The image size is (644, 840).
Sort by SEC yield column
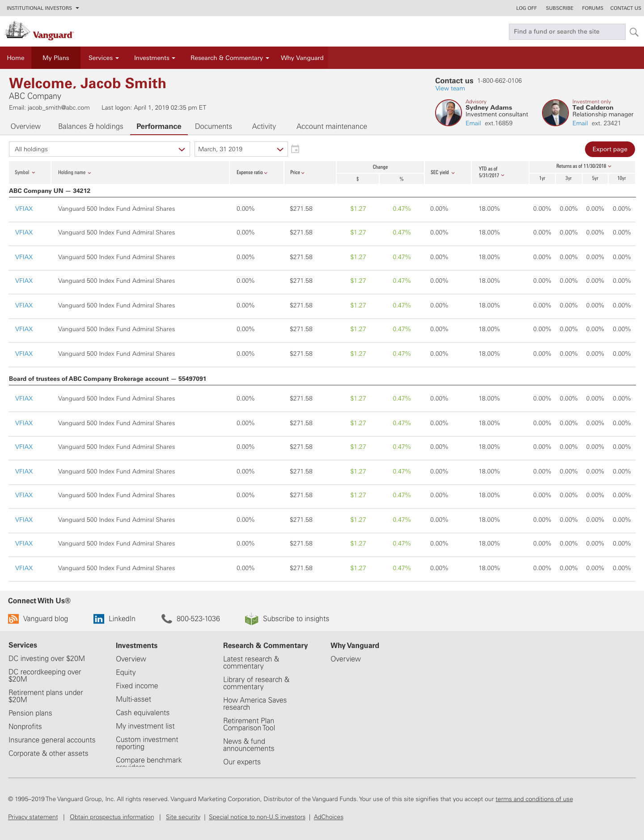coord(443,172)
